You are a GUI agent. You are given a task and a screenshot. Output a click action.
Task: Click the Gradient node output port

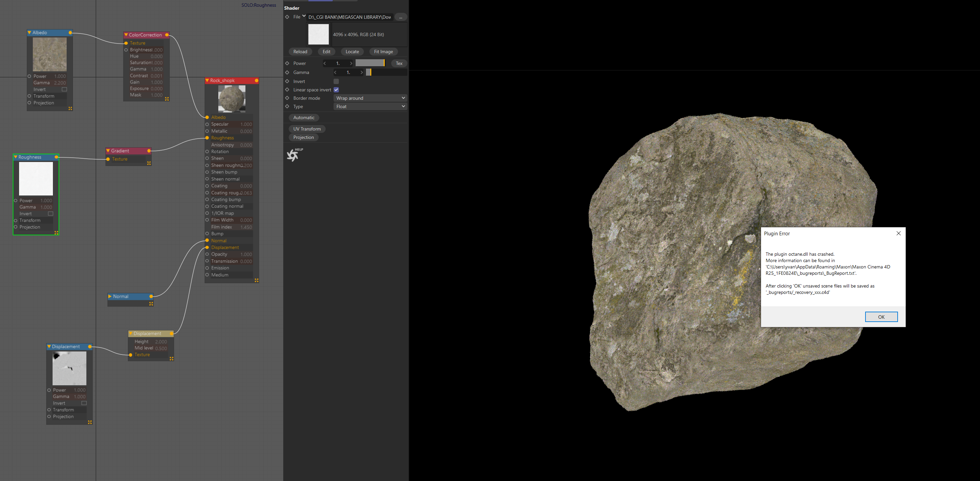click(x=149, y=151)
